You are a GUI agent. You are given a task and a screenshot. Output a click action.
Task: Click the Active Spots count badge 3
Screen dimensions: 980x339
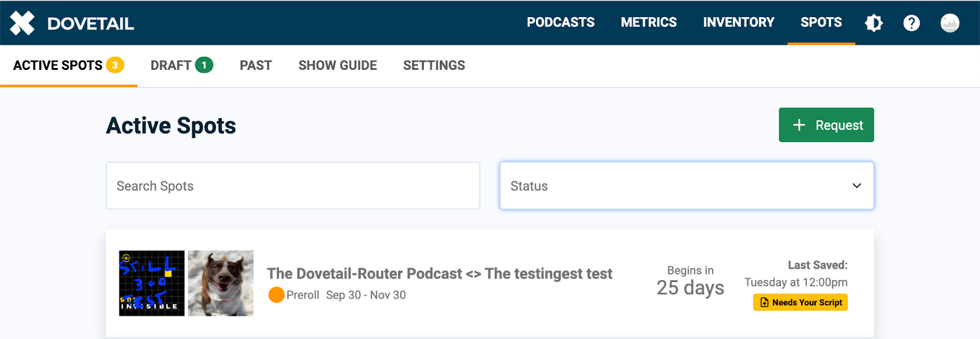[x=115, y=65]
